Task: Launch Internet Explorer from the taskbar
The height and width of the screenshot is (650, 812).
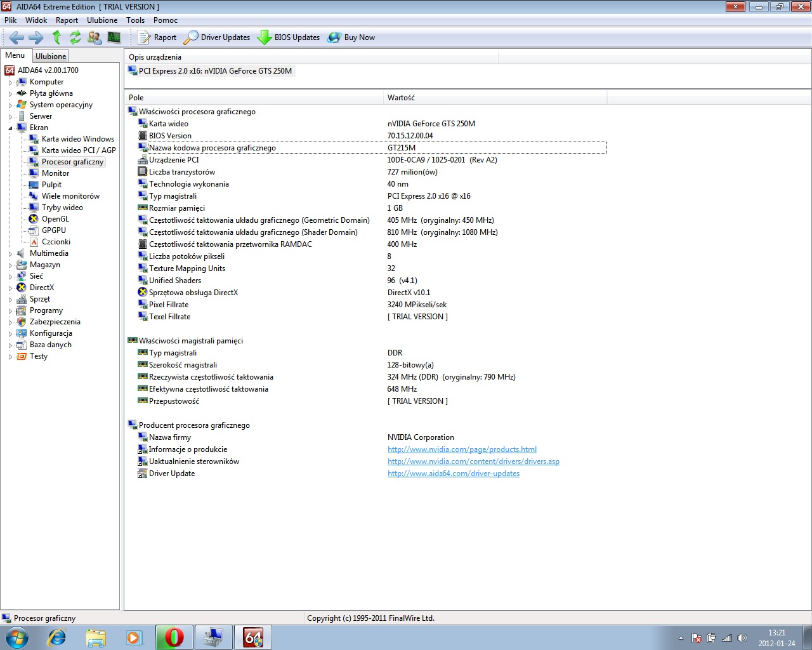Action: [57, 637]
